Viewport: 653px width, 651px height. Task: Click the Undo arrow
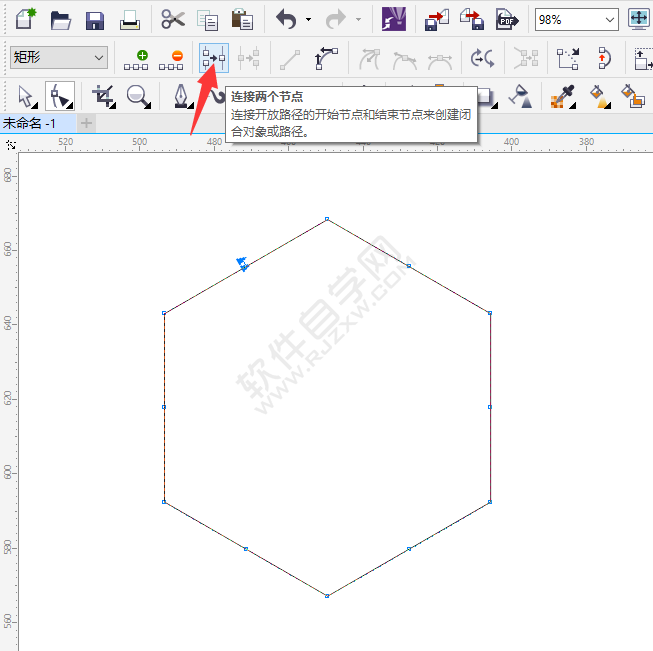coord(286,19)
